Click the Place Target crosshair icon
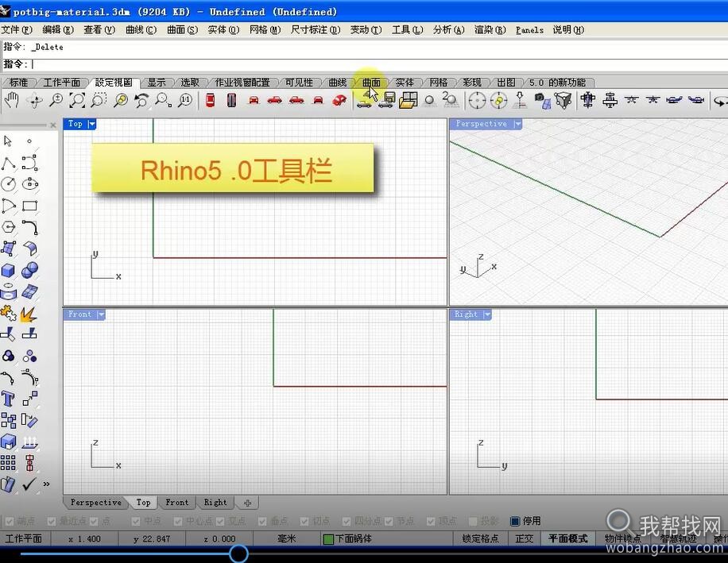Screen dimensions: 728x563 477,100
